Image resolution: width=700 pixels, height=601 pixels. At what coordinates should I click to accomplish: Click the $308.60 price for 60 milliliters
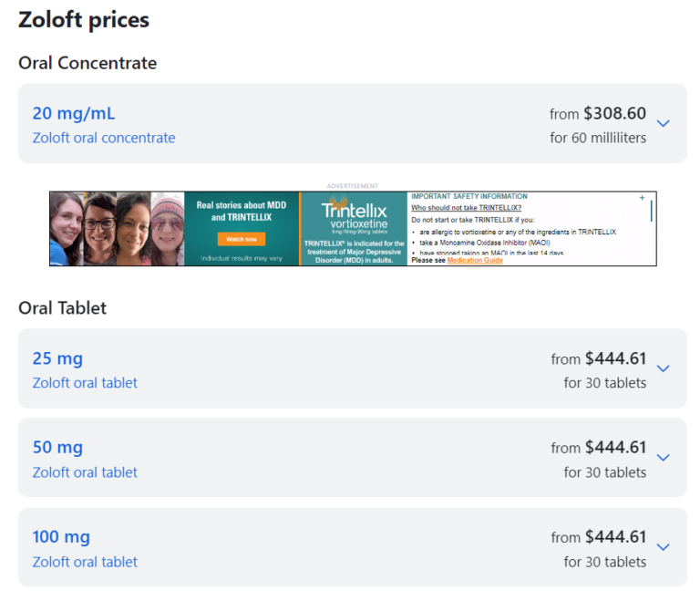pyautogui.click(x=614, y=114)
